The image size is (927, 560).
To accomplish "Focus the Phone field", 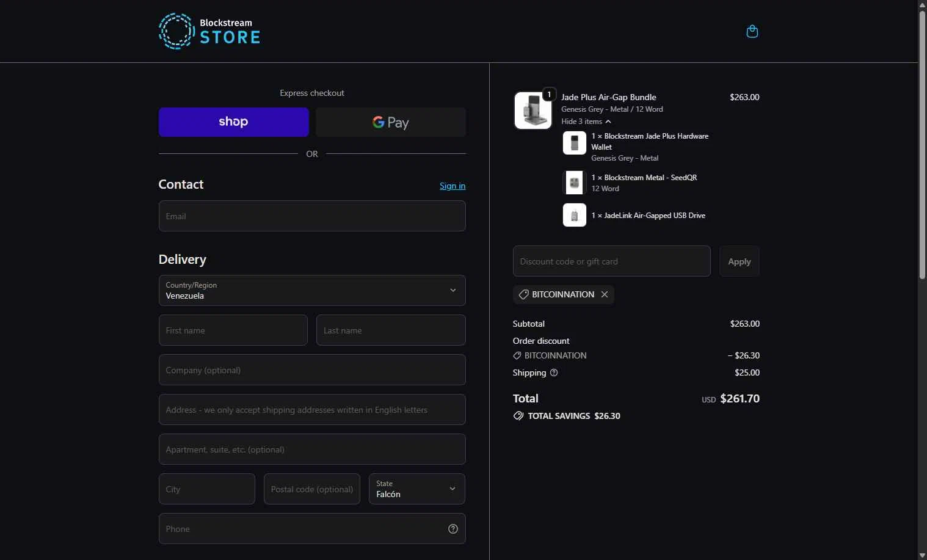I will pos(312,529).
